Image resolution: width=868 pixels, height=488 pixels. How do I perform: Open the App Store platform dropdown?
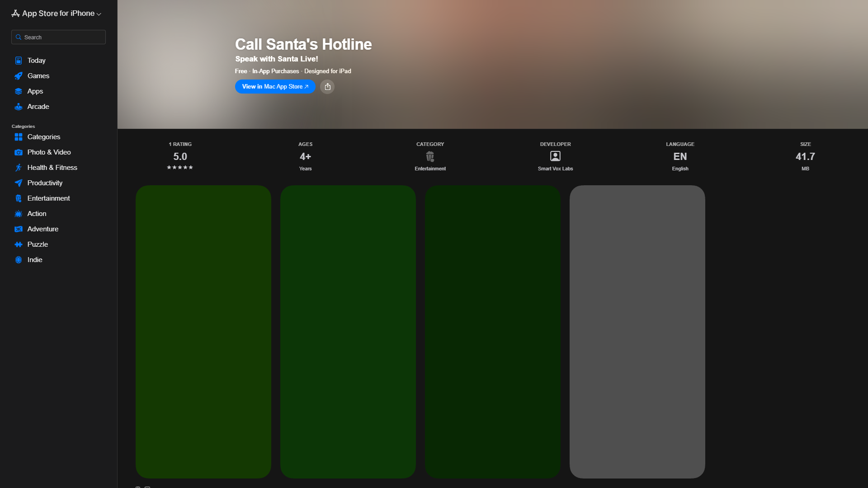[56, 14]
